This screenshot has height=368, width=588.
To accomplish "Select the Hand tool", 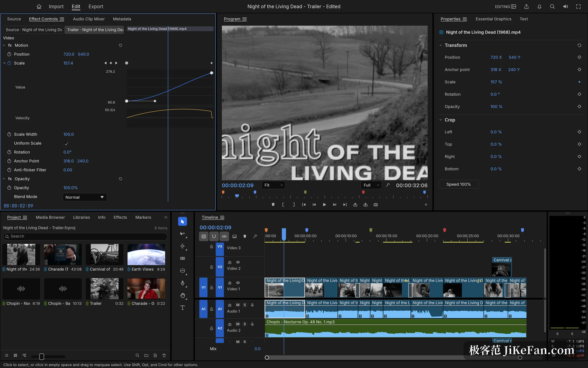I will 183,295.
